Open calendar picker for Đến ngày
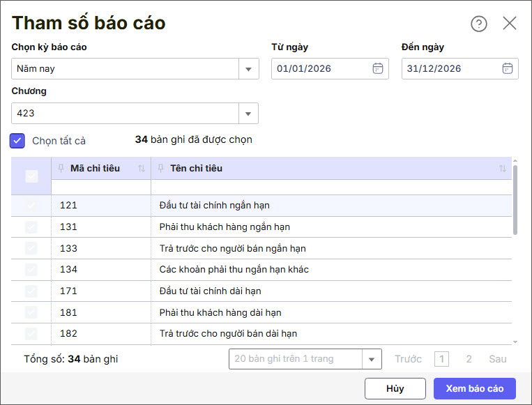Image resolution: width=532 pixels, height=405 pixels. (x=508, y=68)
